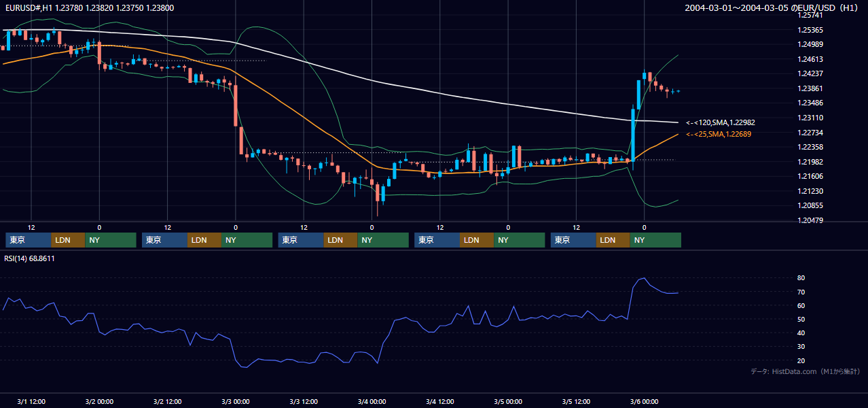The width and height of the screenshot is (868, 408).
Task: Click price axis value 1.21230
Action: click(810, 191)
